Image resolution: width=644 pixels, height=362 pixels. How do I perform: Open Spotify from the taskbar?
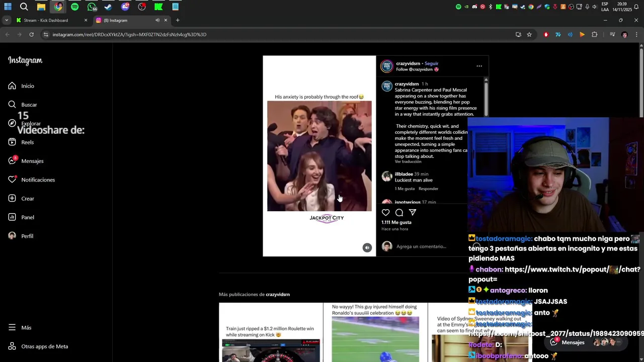[x=74, y=7]
